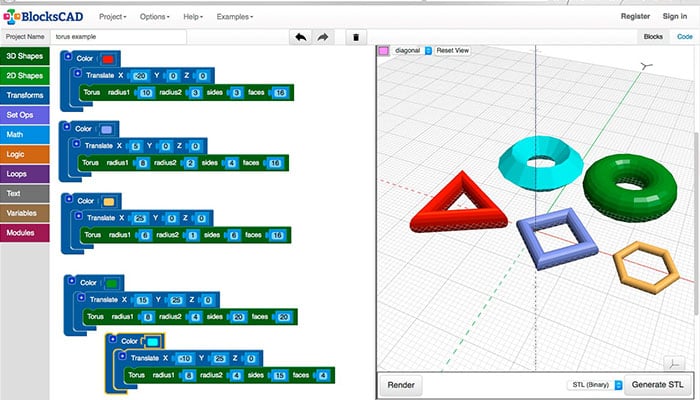The height and width of the screenshot is (400, 700).
Task: Click radius1 value 10 in first Torus block
Action: 146,93
